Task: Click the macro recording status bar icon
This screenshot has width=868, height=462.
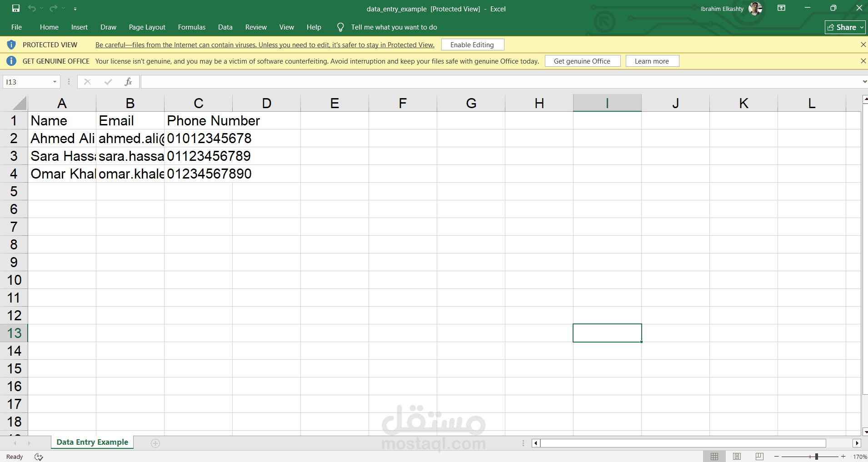Action: coord(39,457)
